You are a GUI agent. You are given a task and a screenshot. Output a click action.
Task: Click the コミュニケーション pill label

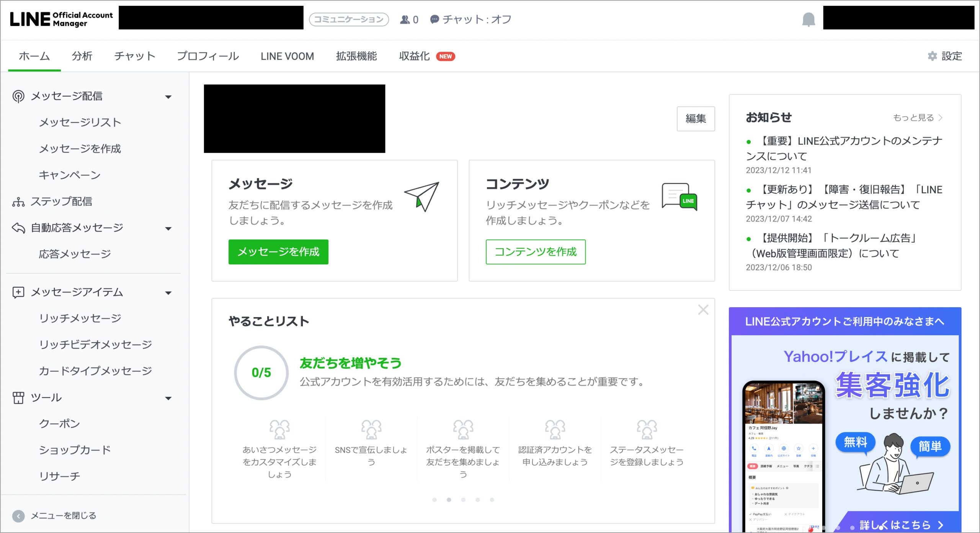pos(349,20)
